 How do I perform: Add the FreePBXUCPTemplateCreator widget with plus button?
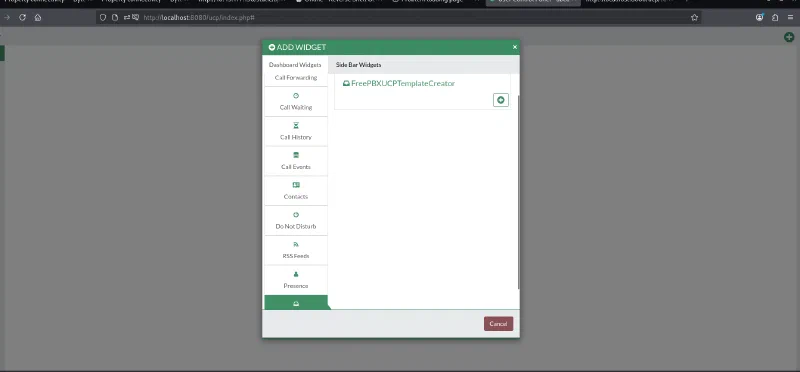[x=501, y=100]
